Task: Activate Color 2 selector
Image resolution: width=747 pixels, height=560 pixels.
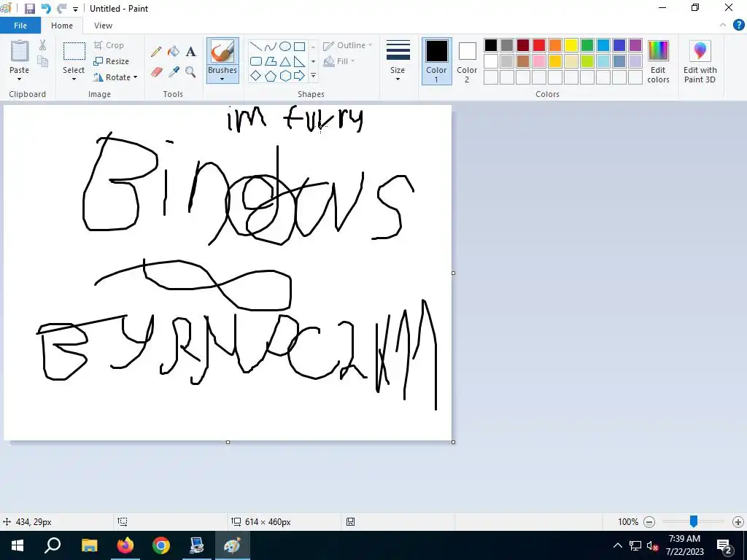Action: point(467,61)
